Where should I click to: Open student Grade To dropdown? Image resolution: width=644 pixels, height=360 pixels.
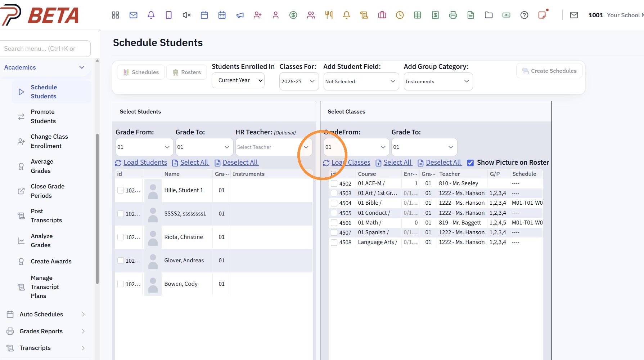[204, 147]
